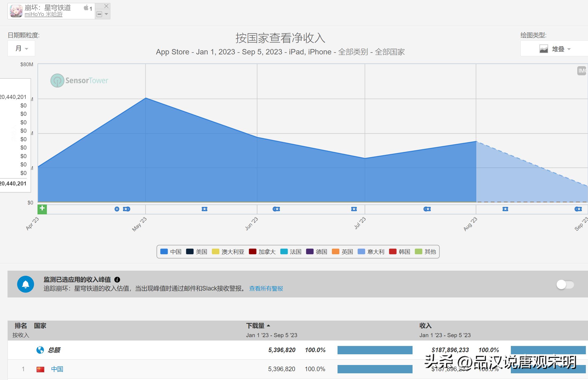Click the red 韩国 color swatch in legend

point(393,251)
